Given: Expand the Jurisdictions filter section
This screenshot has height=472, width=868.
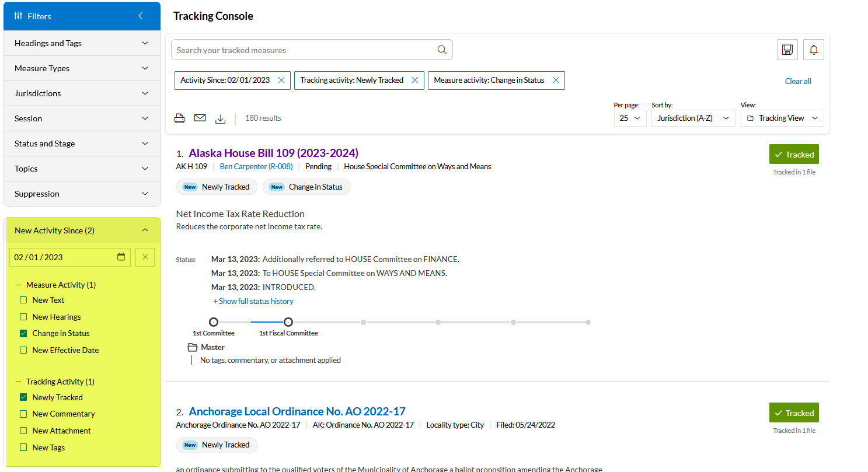Looking at the screenshot, I should point(82,93).
